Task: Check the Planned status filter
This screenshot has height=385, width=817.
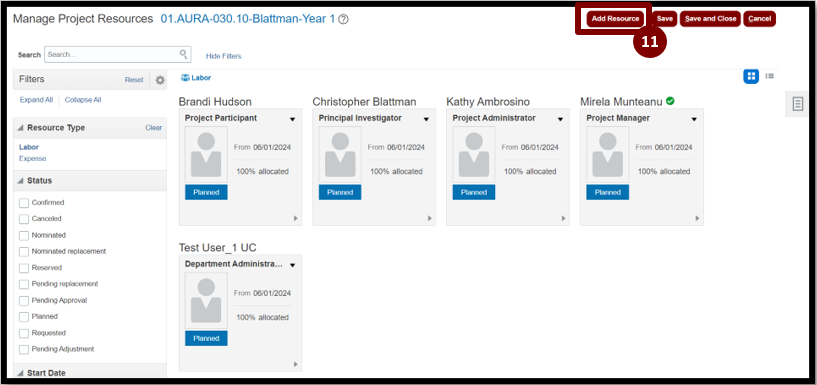Action: pyautogui.click(x=24, y=317)
